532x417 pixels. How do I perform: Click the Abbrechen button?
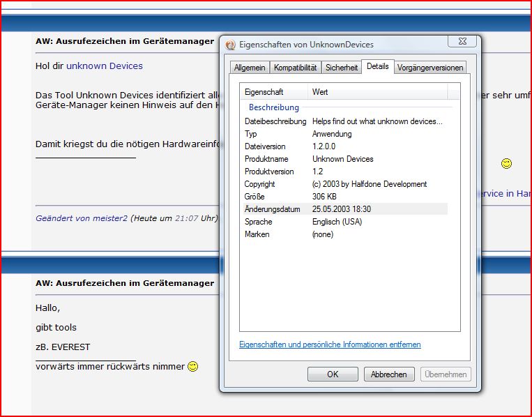[x=389, y=374]
